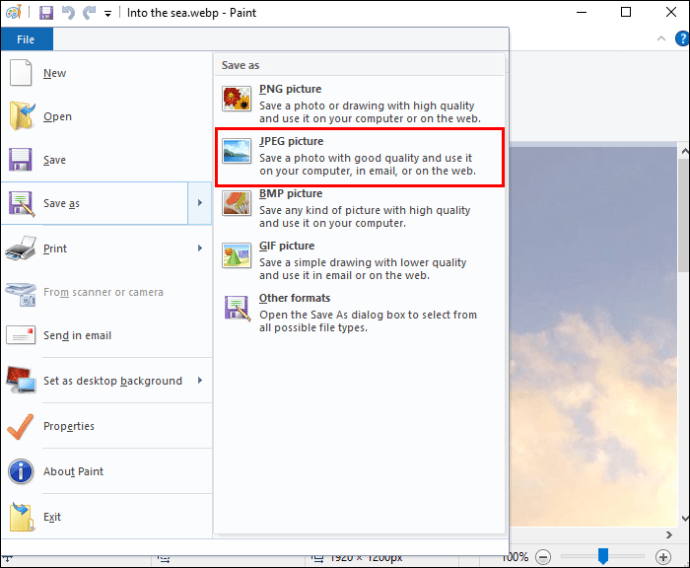Click the Paint app icon in title bar
This screenshot has height=568, width=690.
click(x=14, y=12)
